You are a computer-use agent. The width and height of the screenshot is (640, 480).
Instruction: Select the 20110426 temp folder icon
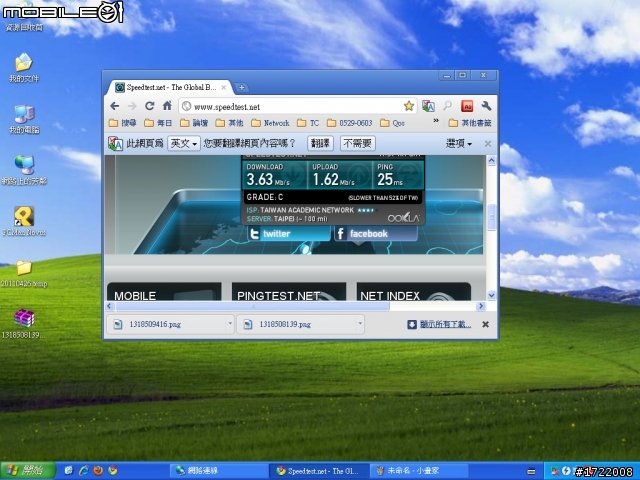24,273
